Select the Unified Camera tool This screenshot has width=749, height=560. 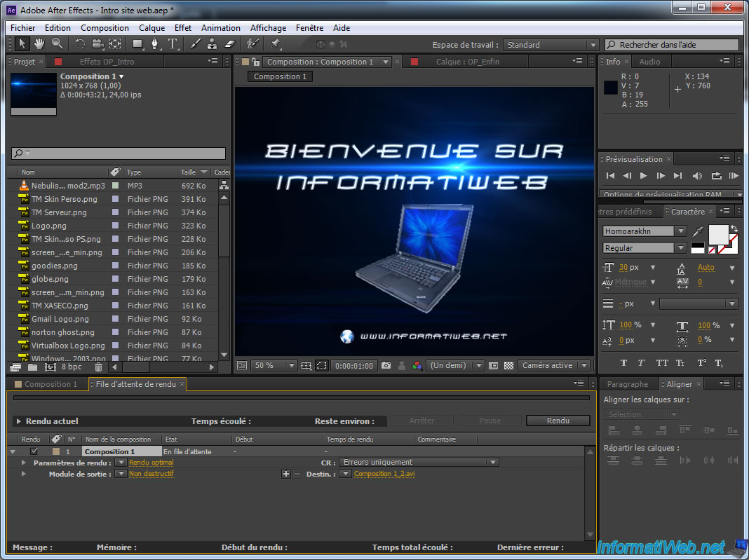point(97,44)
